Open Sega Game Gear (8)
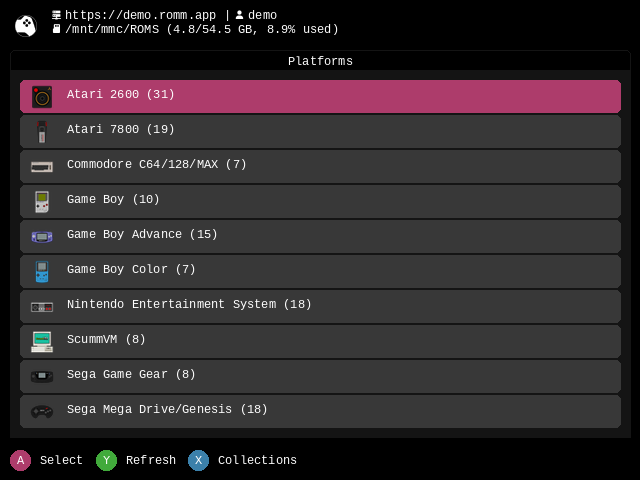This screenshot has width=640, height=480. (320, 377)
